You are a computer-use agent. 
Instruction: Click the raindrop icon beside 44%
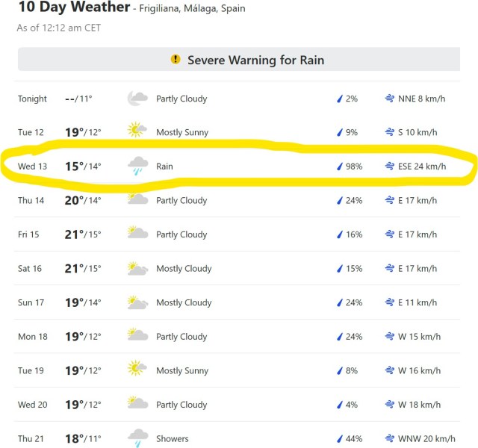339,438
